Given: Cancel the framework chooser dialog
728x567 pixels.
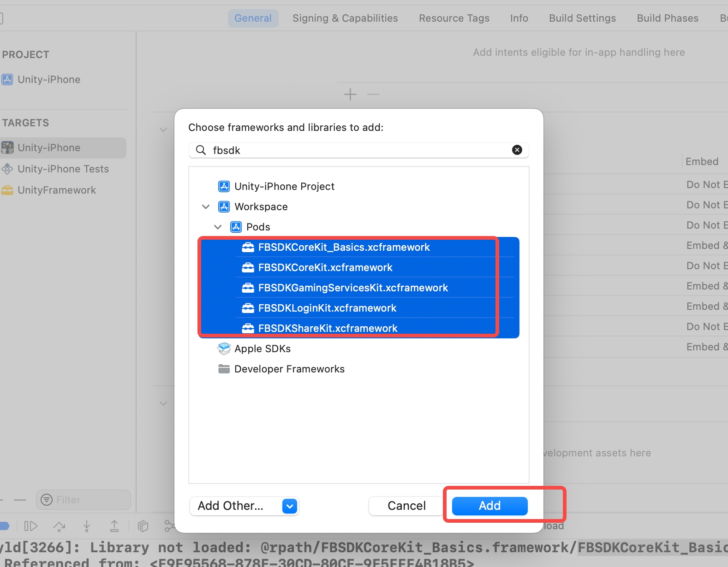Looking at the screenshot, I should 406,506.
